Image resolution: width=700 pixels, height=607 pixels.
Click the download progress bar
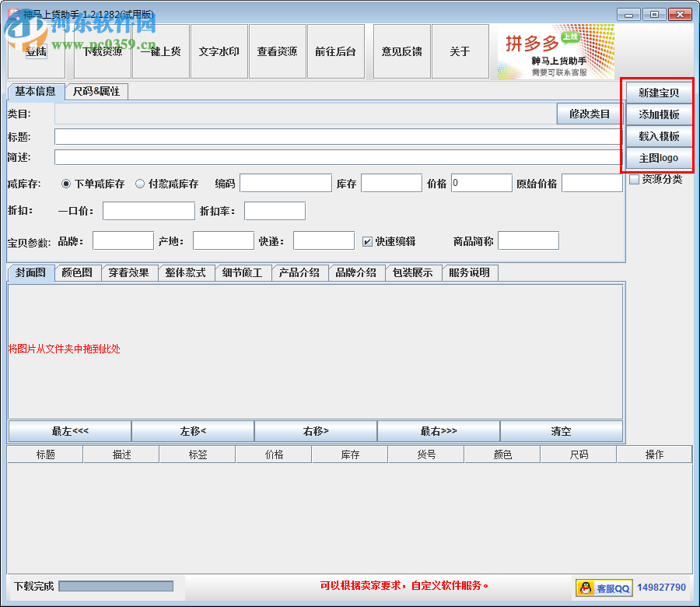point(115,587)
